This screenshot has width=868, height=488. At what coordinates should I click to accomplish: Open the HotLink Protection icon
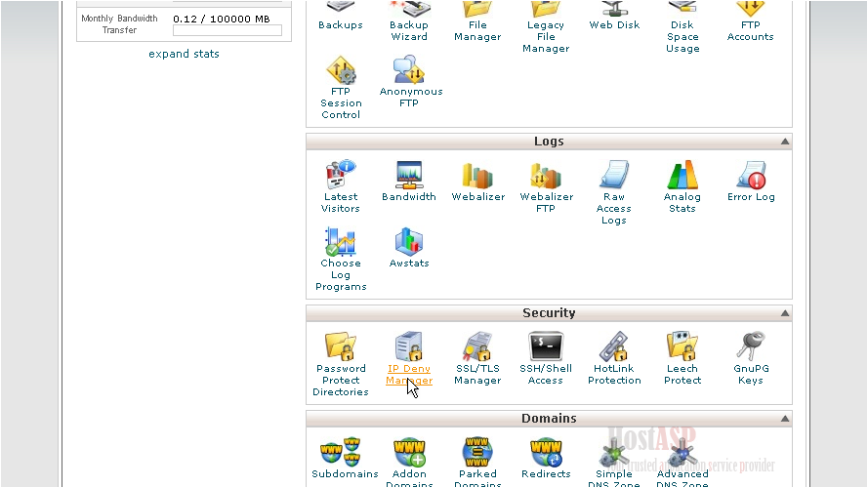pyautogui.click(x=614, y=347)
